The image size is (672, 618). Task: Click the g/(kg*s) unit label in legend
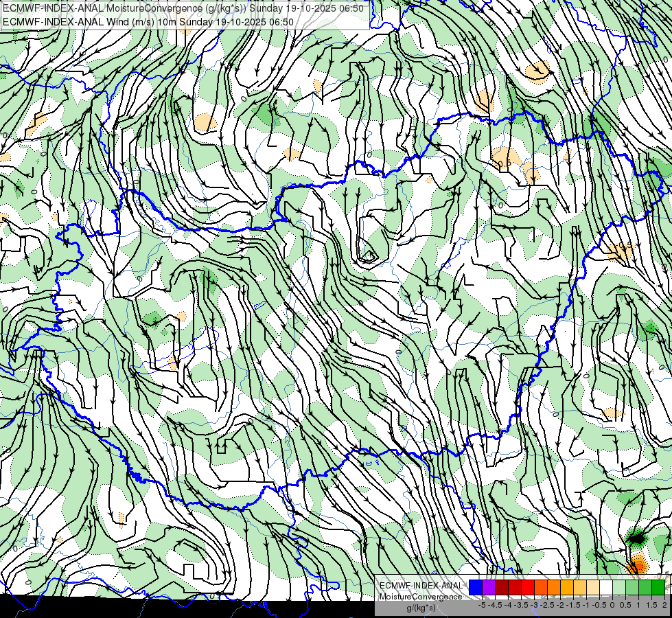click(x=421, y=608)
